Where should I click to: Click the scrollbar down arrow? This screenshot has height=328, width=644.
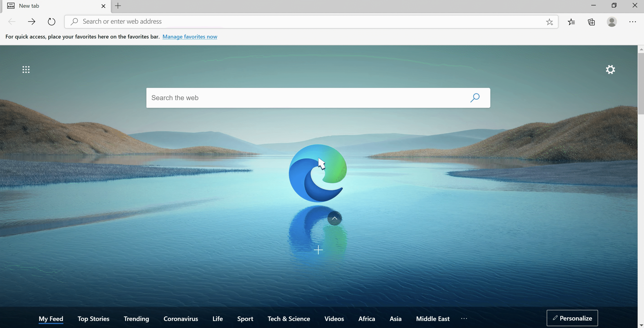pos(641,325)
